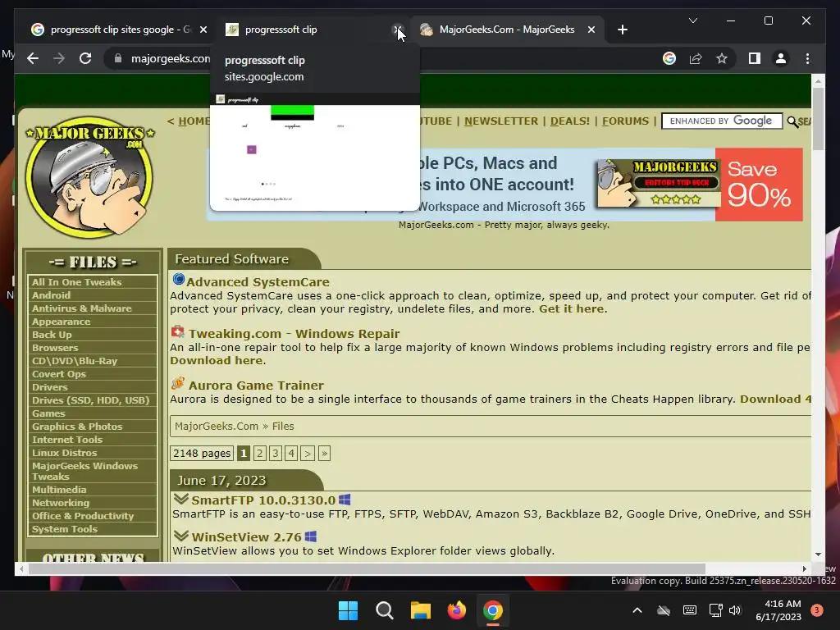Open Antivirus & Malware category

[x=81, y=308]
